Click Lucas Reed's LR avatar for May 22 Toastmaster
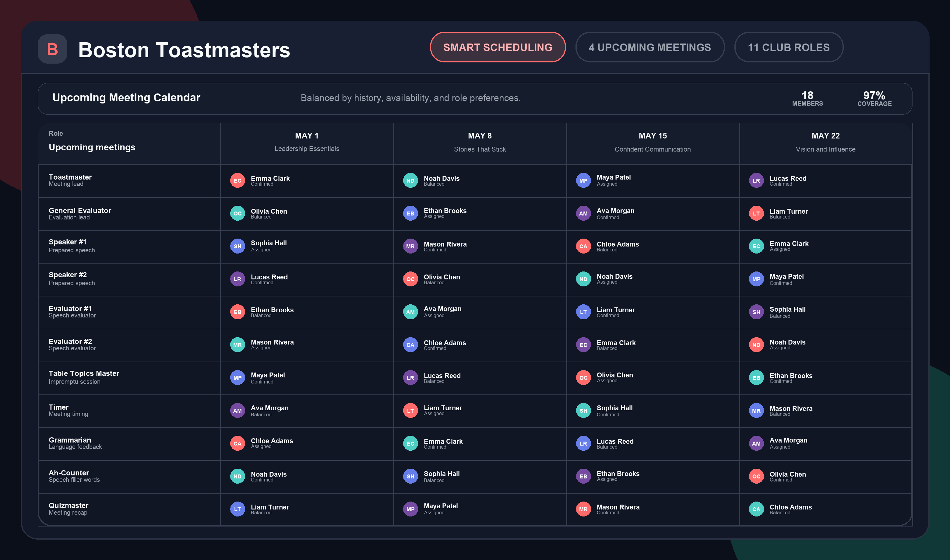The height and width of the screenshot is (560, 950). coord(756,180)
